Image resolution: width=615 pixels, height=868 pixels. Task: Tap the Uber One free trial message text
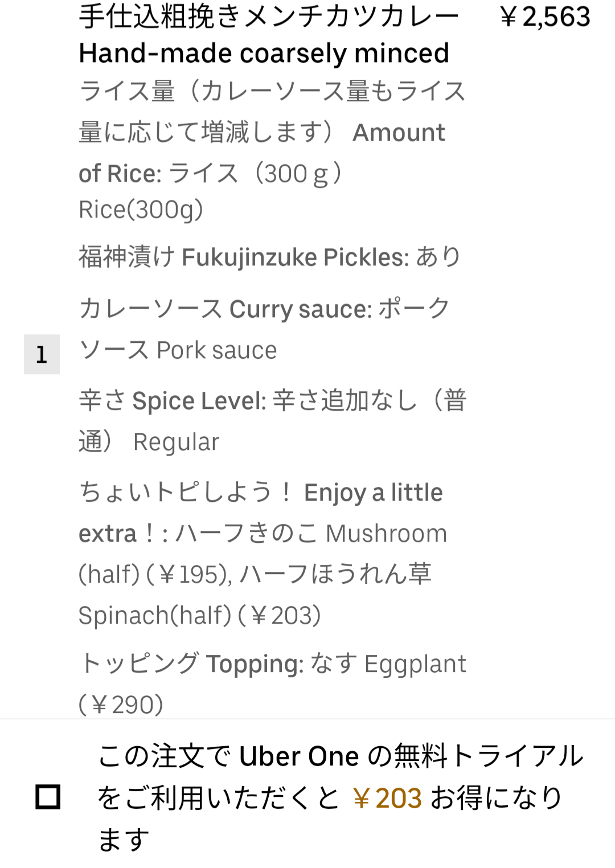tap(340, 757)
